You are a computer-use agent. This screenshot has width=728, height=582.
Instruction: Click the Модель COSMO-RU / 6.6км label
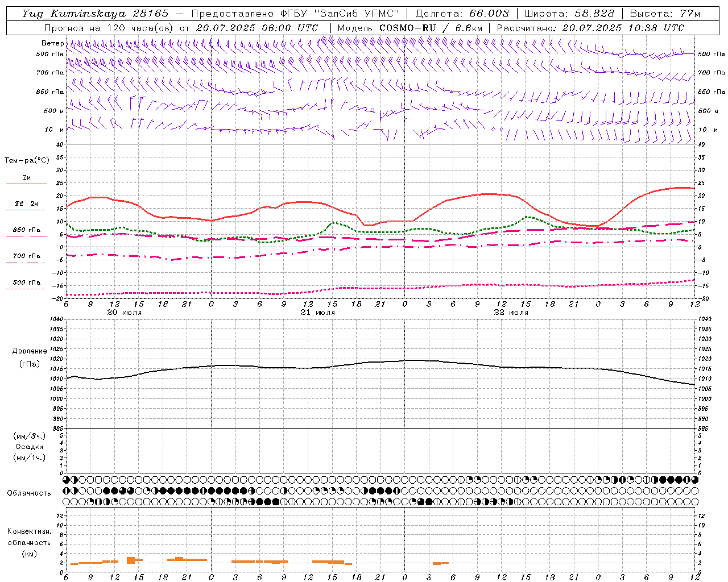pyautogui.click(x=411, y=28)
